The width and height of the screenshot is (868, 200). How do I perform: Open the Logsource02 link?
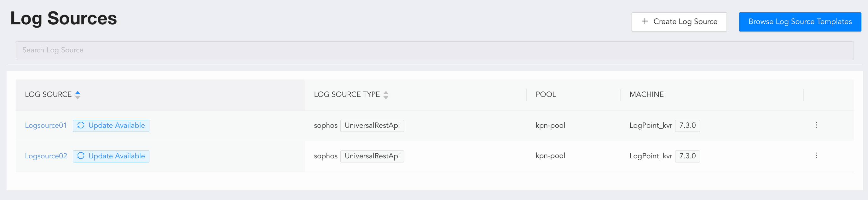tap(46, 156)
